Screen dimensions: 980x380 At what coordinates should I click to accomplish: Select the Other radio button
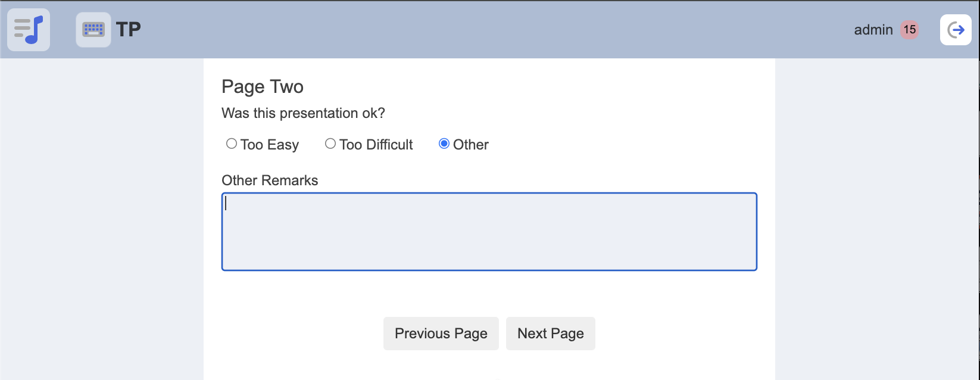444,144
